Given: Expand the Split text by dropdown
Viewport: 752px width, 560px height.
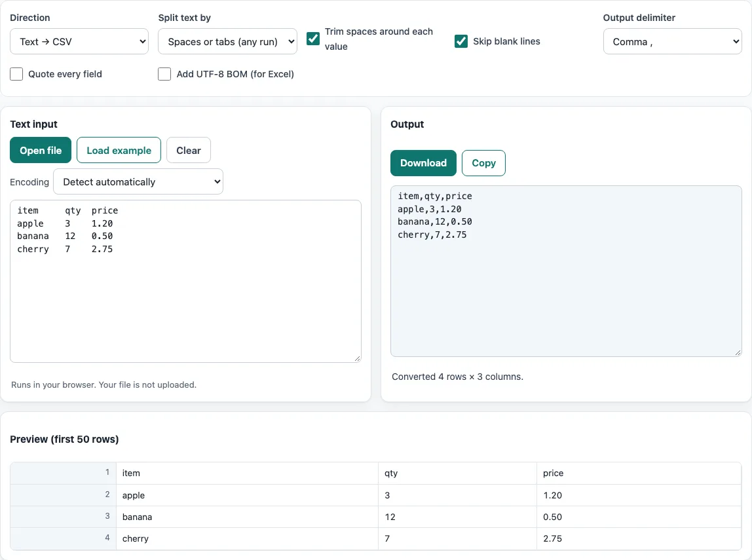Looking at the screenshot, I should coord(227,41).
